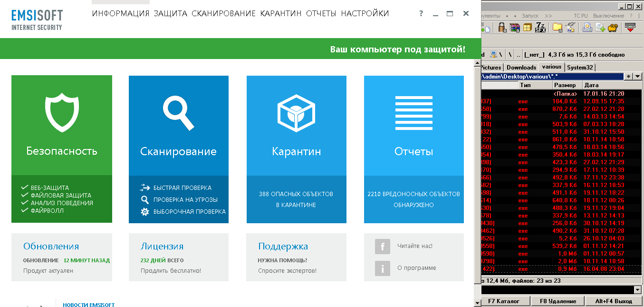Click padlock icon's dropdown arrow
The height and width of the screenshot is (307, 644).
coord(505,30)
